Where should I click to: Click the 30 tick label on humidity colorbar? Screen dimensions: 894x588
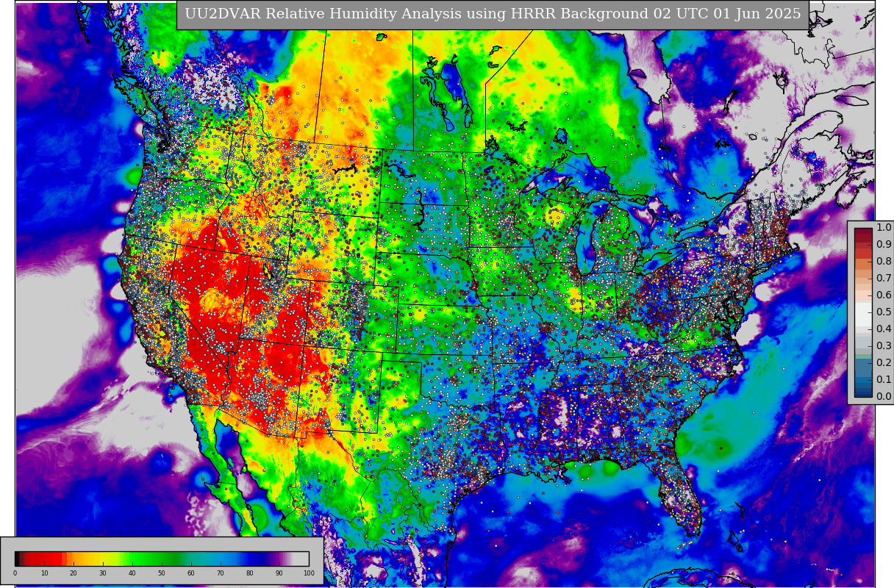click(x=103, y=573)
